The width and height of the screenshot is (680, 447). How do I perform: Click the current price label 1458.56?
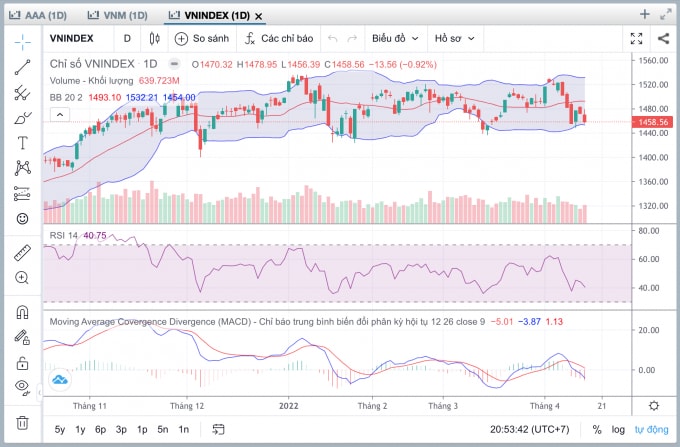click(x=653, y=122)
